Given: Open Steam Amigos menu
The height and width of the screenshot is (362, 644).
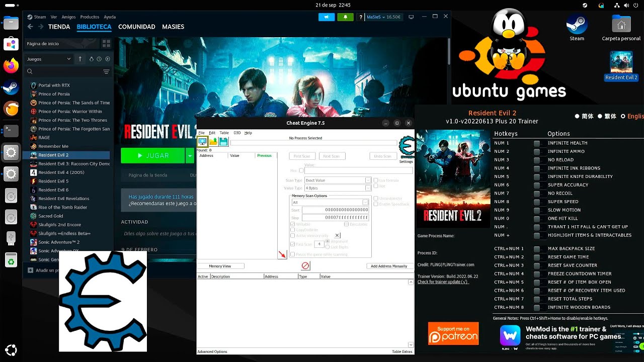Looking at the screenshot, I should pos(68,17).
